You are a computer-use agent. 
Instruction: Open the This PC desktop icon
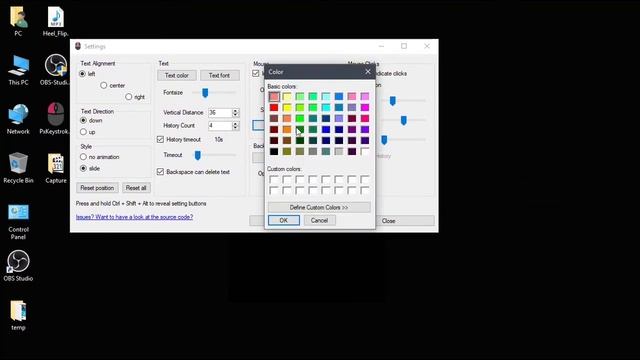pyautogui.click(x=18, y=70)
